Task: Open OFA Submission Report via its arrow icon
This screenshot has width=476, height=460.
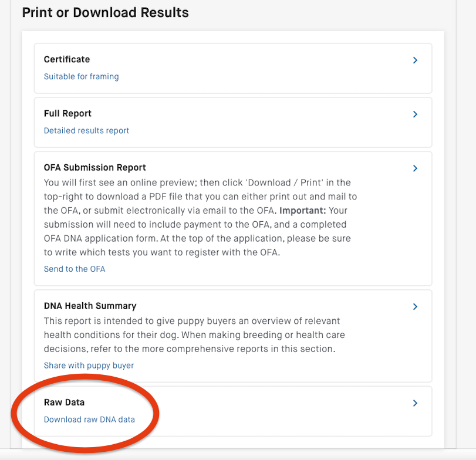Action: (x=415, y=168)
